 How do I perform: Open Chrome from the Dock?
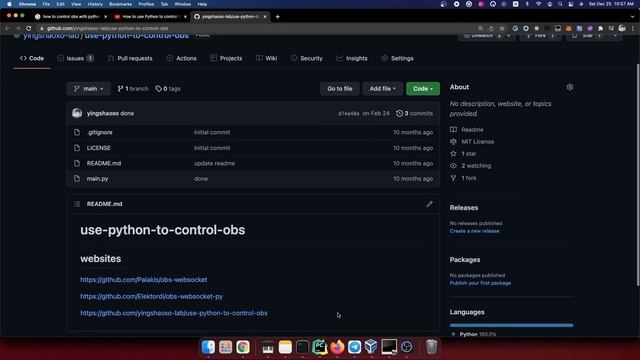click(x=243, y=347)
